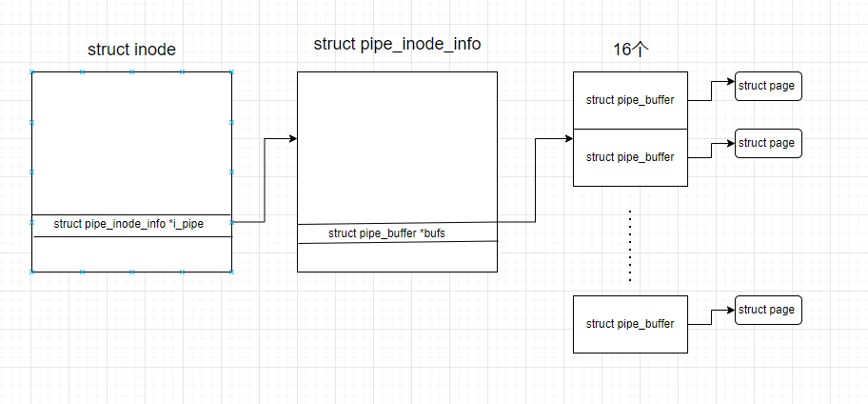Click bottom-left blue connection point of inode box
Viewport: 868px width, 404px height.
pyautogui.click(x=31, y=272)
